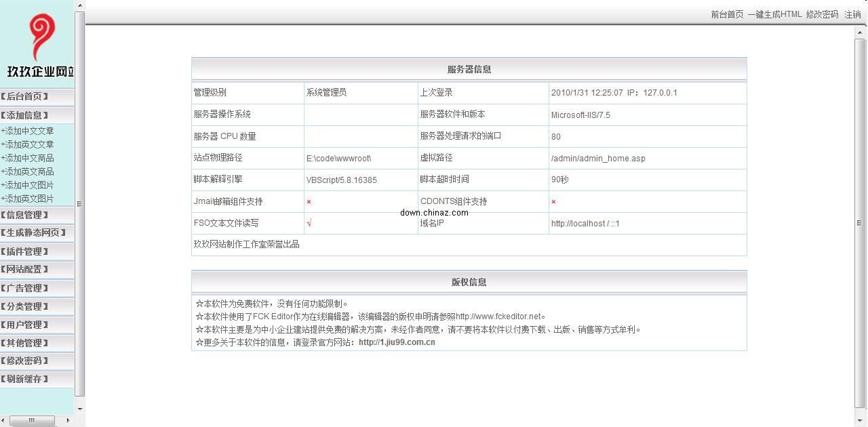Log out via the 注销 link

(852, 14)
